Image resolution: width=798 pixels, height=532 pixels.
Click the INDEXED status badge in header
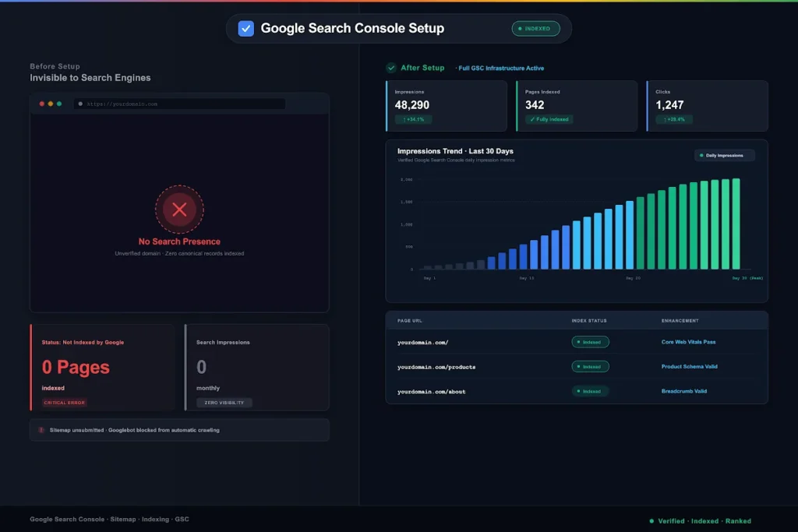pyautogui.click(x=535, y=29)
